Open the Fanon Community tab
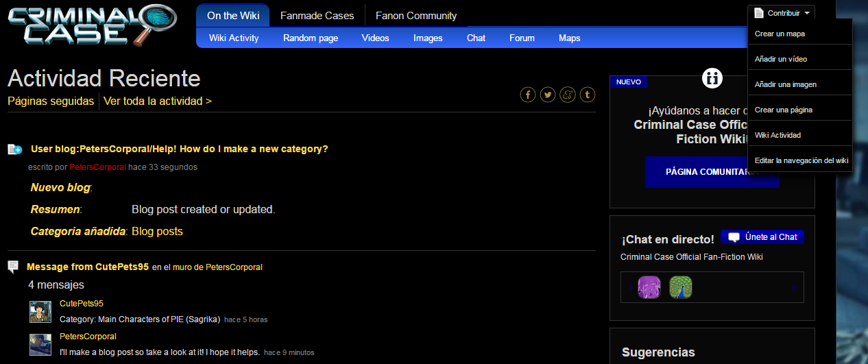Image resolution: width=868 pixels, height=364 pixels. coord(415,15)
